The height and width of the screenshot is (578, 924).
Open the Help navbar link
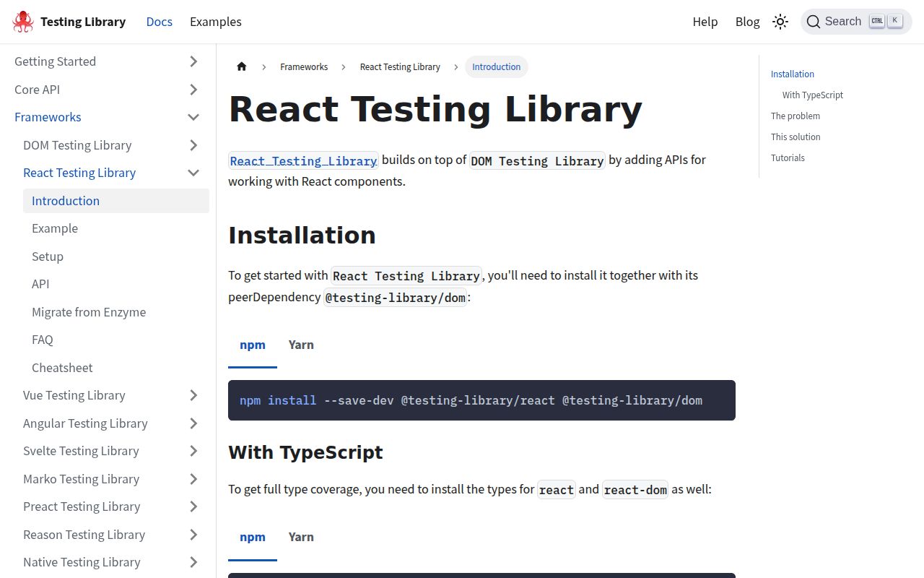(705, 22)
